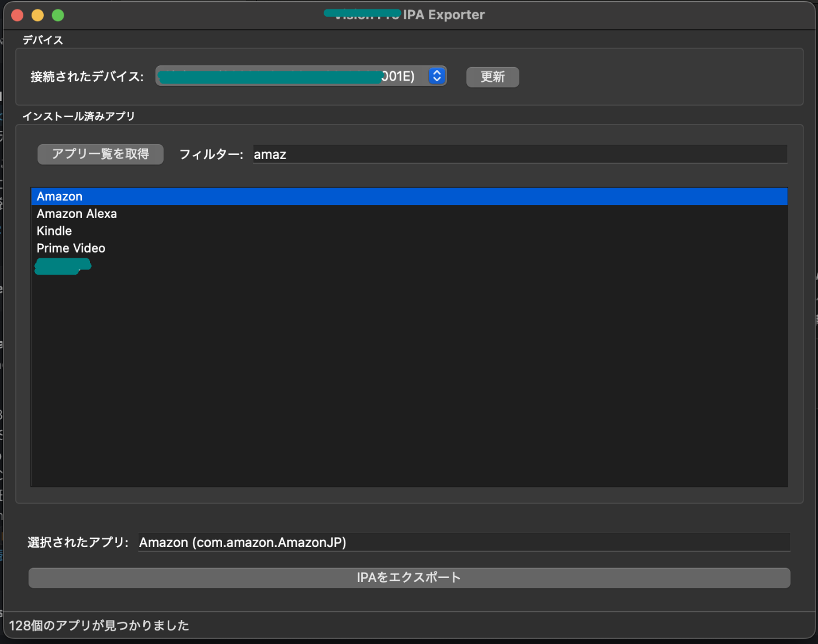Click the 接続されたデバイス label
The image size is (818, 644).
point(87,77)
